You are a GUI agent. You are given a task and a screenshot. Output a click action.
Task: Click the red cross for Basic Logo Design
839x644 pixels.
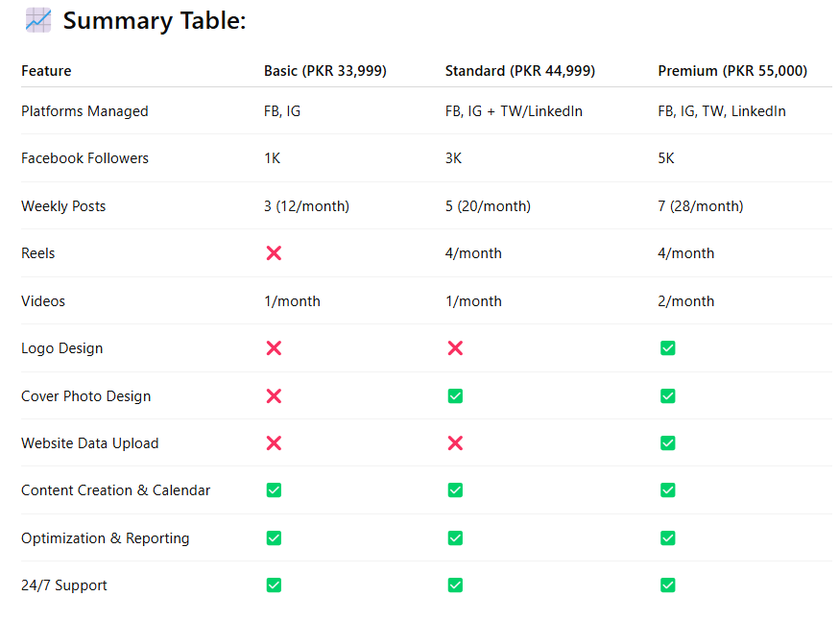(x=274, y=348)
